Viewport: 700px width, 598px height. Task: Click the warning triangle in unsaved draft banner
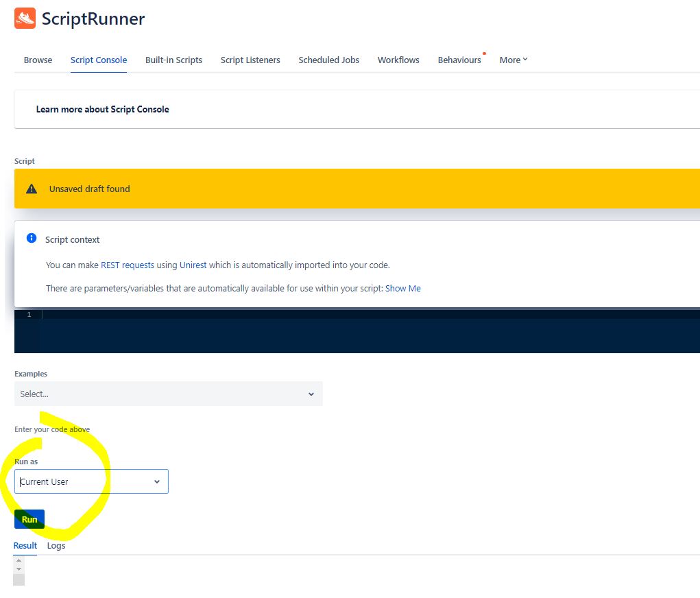pos(31,189)
